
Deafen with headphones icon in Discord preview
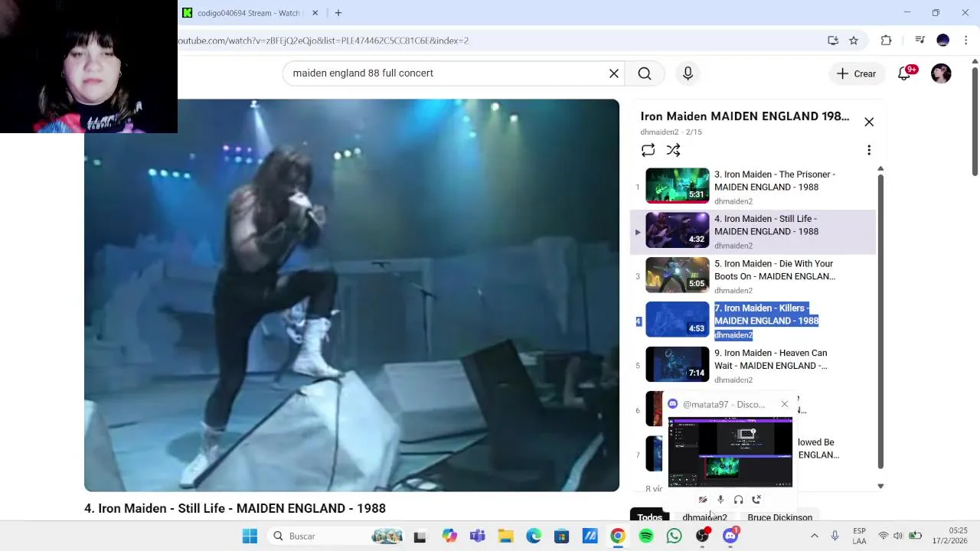[x=738, y=500]
